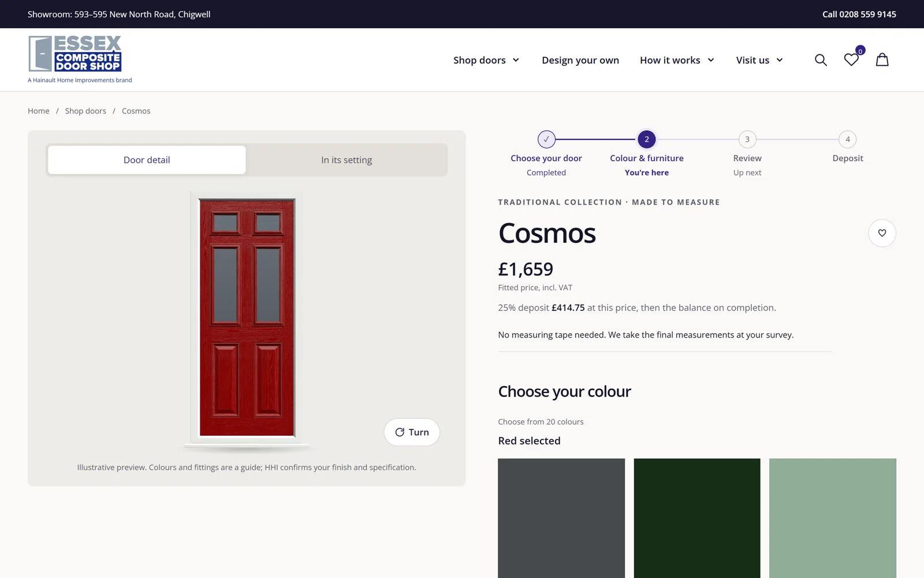Open the site search icon
924x578 pixels.
821,60
